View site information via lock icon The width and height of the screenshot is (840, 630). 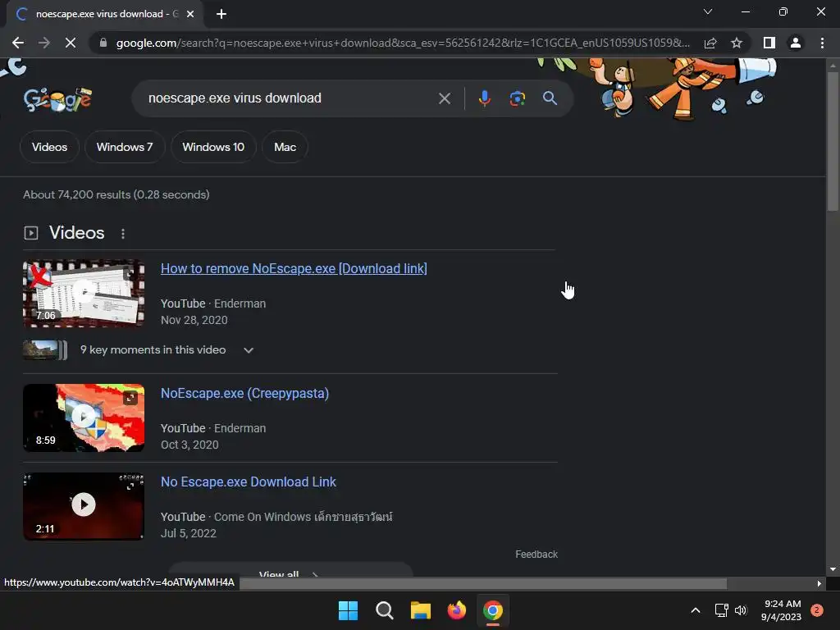(103, 43)
